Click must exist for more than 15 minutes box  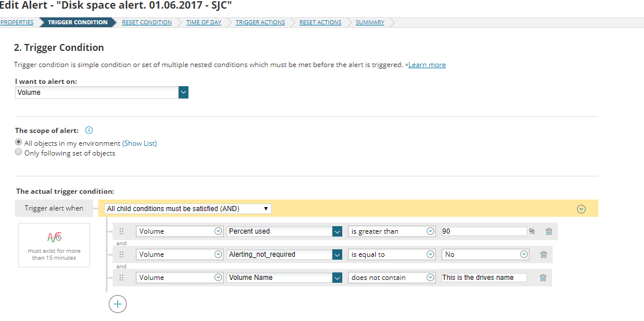(x=54, y=245)
